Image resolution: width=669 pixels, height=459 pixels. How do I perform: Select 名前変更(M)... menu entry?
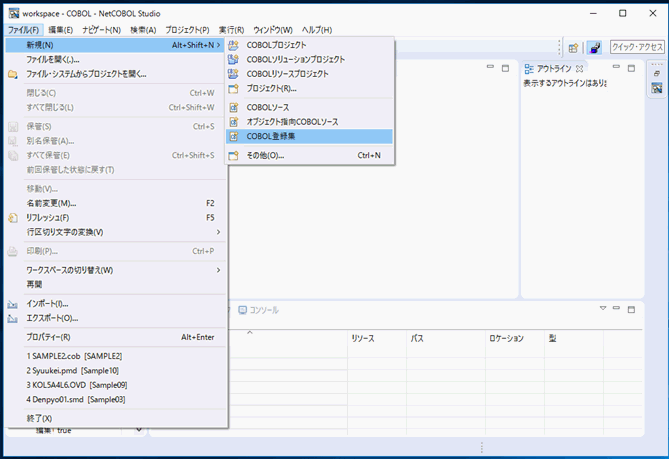tap(115, 203)
